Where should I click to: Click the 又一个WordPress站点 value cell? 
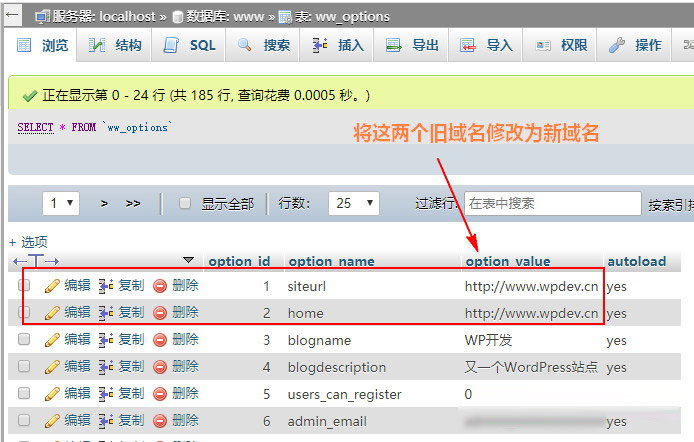coord(531,367)
